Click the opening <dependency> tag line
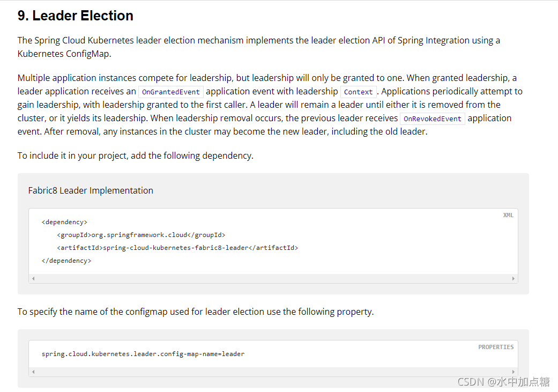 pyautogui.click(x=64, y=222)
